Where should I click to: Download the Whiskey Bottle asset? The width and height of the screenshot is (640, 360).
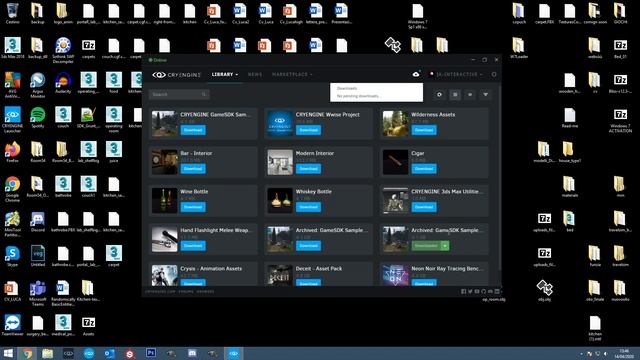coord(308,207)
